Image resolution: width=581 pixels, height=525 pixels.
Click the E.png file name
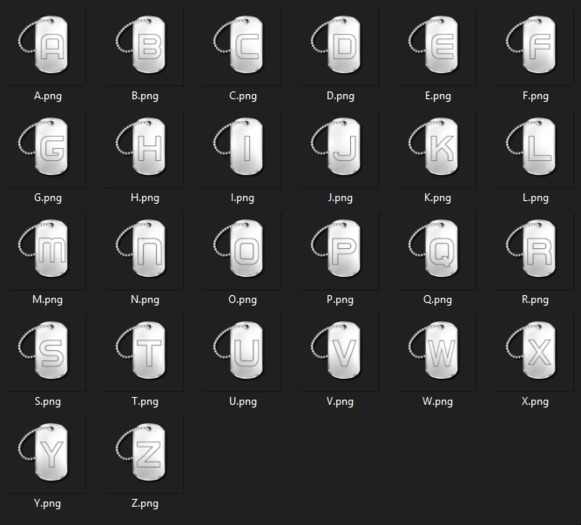click(438, 96)
